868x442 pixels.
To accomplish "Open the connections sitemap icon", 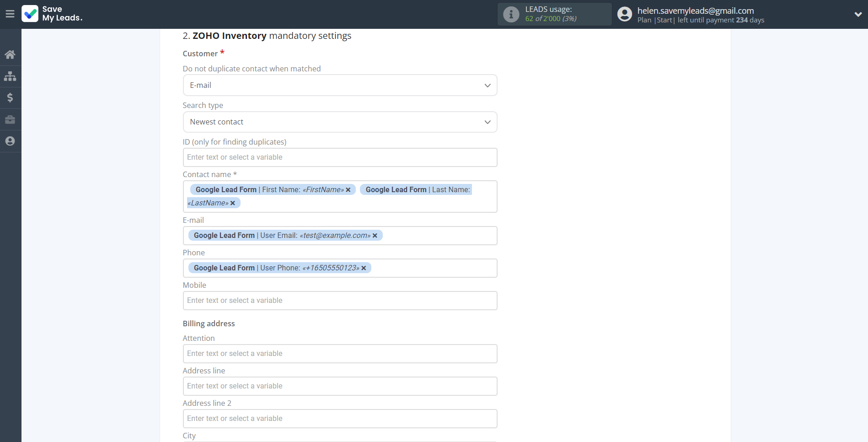I will coord(10,76).
